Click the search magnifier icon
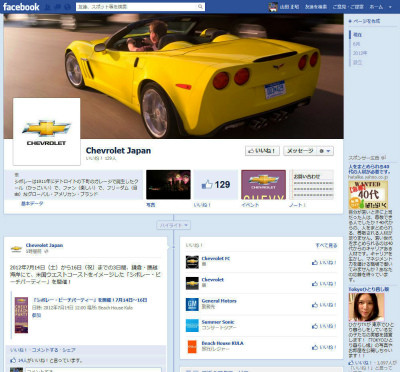The height and width of the screenshot is (372, 400). pos(200,6)
